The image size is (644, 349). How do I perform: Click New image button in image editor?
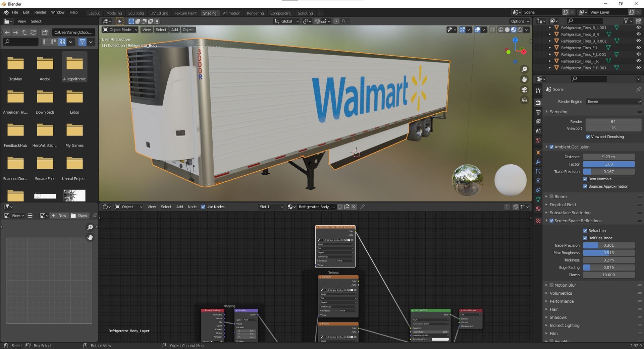click(x=59, y=216)
